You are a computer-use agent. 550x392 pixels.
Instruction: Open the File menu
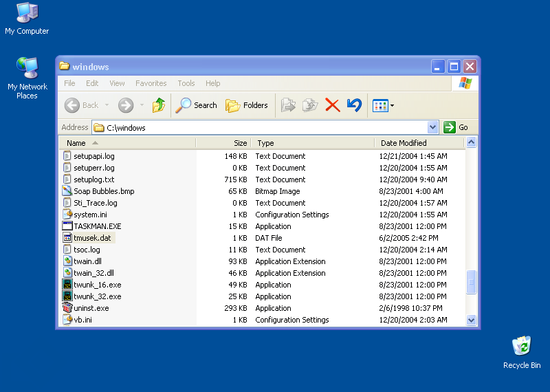[69, 83]
